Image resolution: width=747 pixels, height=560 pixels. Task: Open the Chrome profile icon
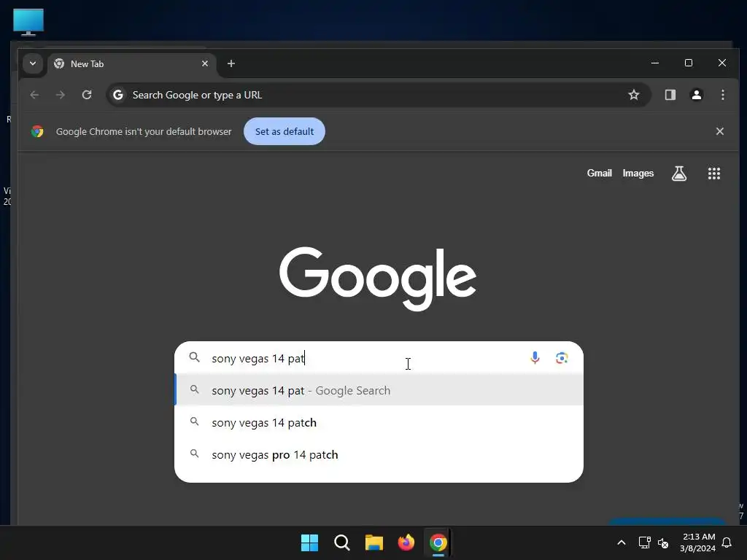(x=697, y=95)
